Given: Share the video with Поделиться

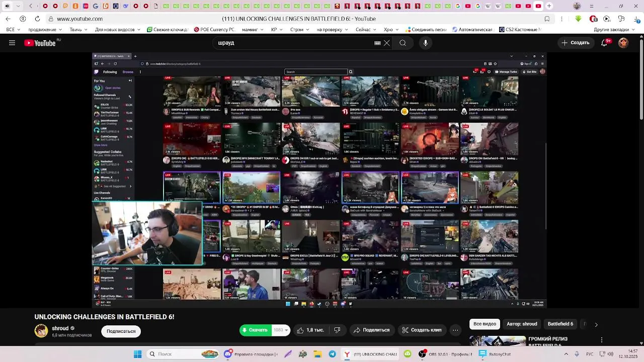Looking at the screenshot, I should click(x=372, y=330).
